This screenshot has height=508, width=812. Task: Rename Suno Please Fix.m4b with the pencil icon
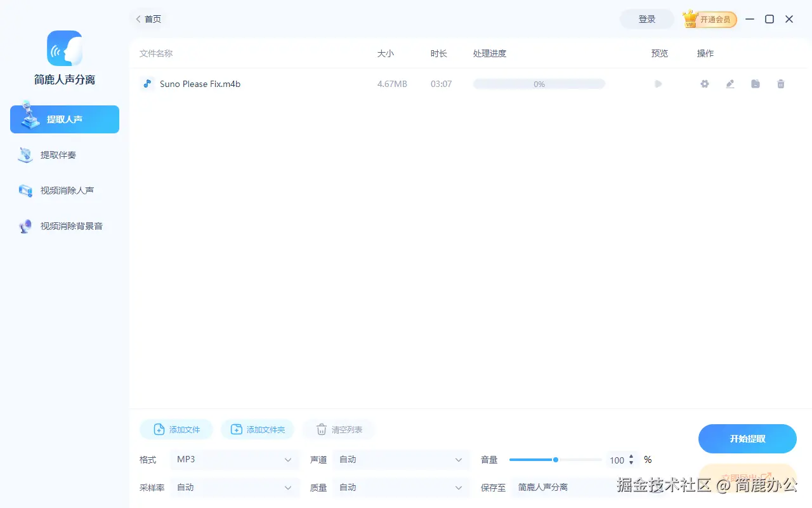pyautogui.click(x=730, y=83)
